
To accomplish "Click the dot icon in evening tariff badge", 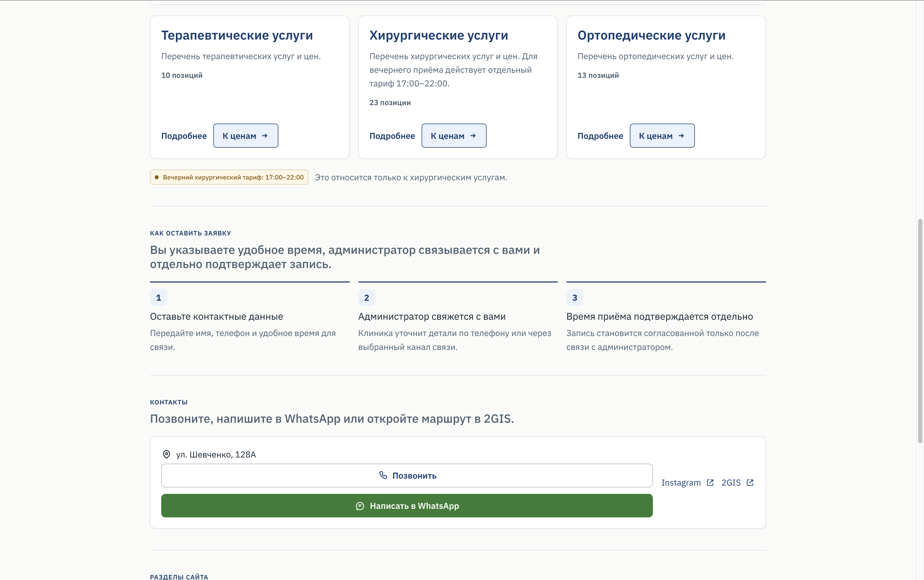I will 157,177.
